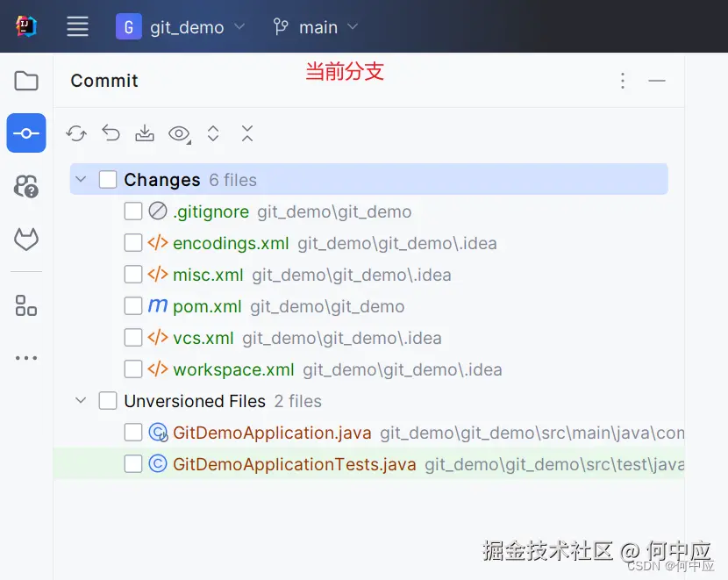Enable the checkbox next to .gitignore
The height and width of the screenshot is (580, 728).
pyautogui.click(x=133, y=211)
